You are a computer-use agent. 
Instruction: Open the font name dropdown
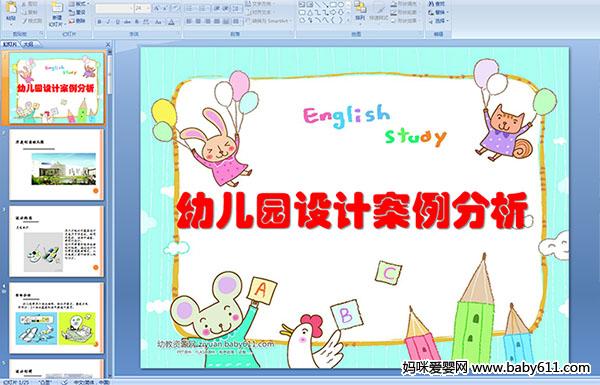coord(115,8)
